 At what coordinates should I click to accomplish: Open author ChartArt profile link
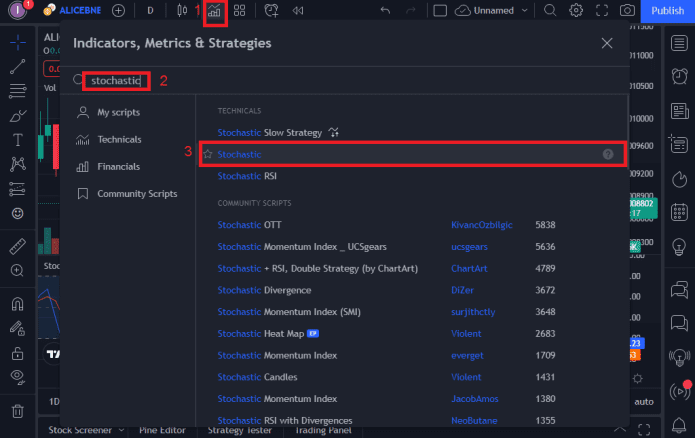pos(469,268)
